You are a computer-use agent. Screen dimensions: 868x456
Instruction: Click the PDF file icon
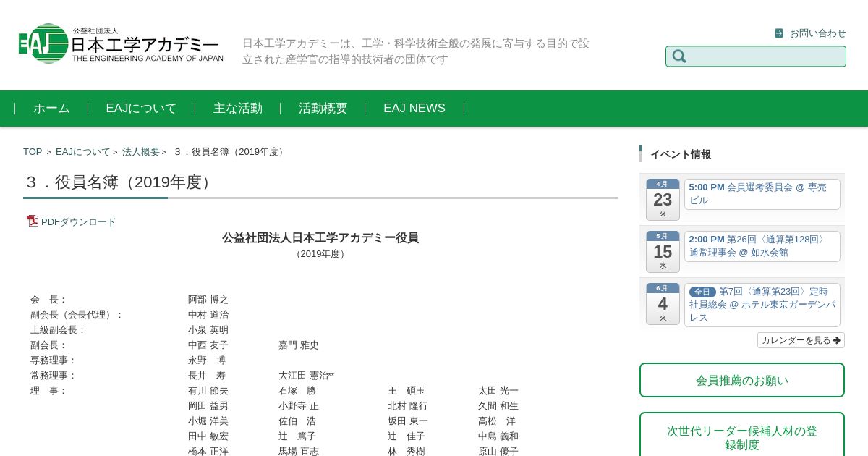pyautogui.click(x=33, y=221)
